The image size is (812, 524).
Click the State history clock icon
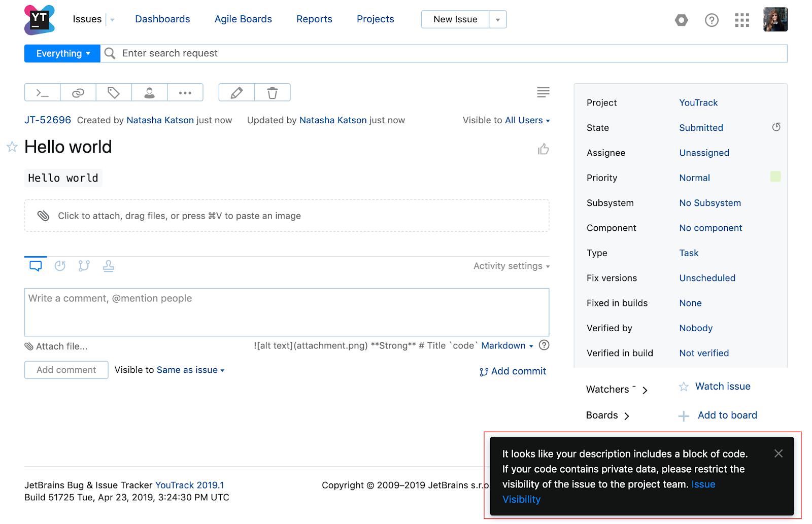(776, 127)
